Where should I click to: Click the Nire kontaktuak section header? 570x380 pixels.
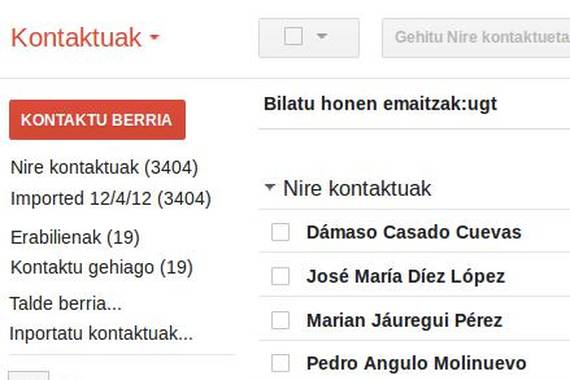tap(357, 188)
